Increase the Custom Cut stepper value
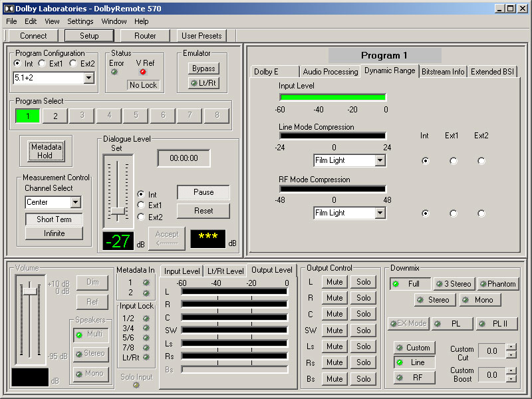The image size is (532, 399). (511, 347)
